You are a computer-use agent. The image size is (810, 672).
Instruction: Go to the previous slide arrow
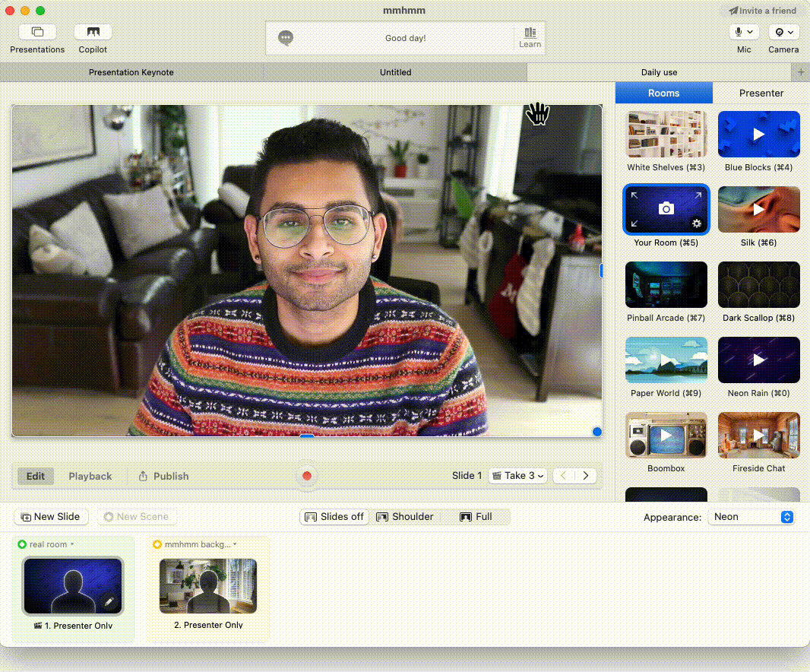(x=564, y=476)
